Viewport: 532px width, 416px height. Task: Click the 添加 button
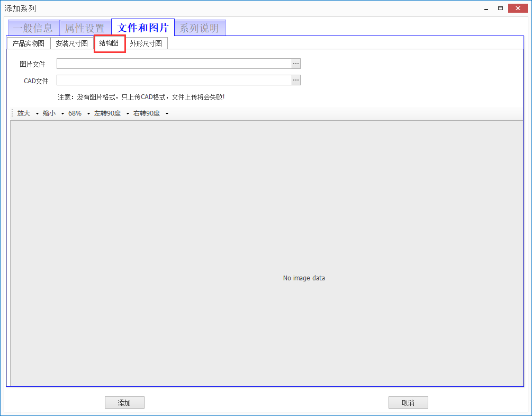[124, 403]
